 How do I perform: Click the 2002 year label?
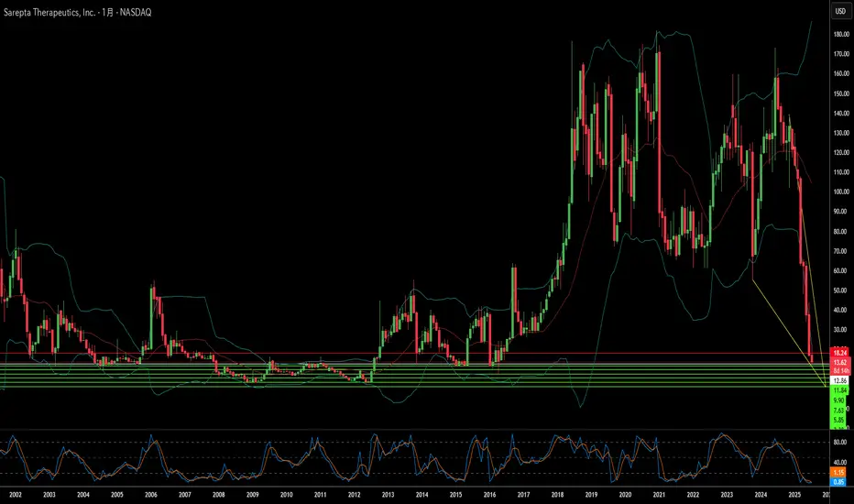point(16,495)
